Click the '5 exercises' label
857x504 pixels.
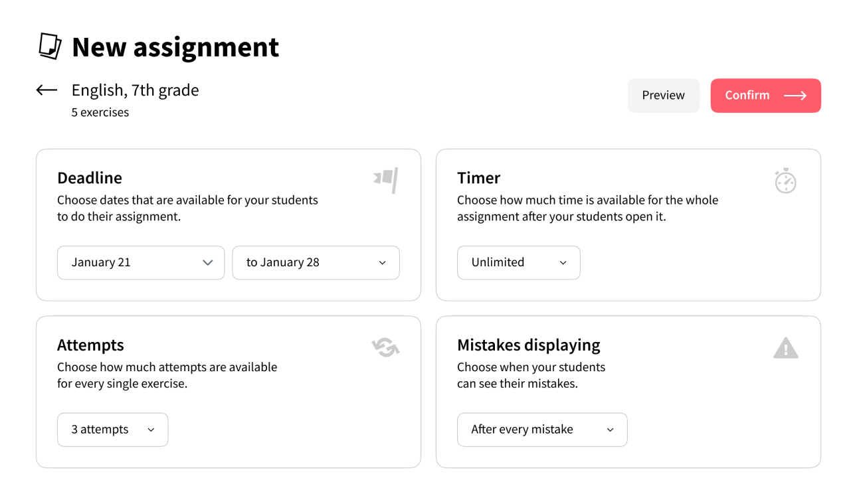[100, 112]
